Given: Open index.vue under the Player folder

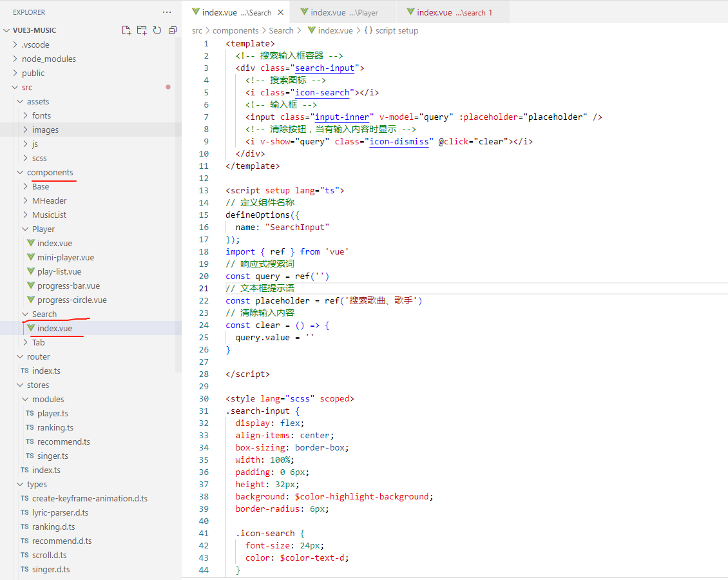Looking at the screenshot, I should click(x=54, y=243).
